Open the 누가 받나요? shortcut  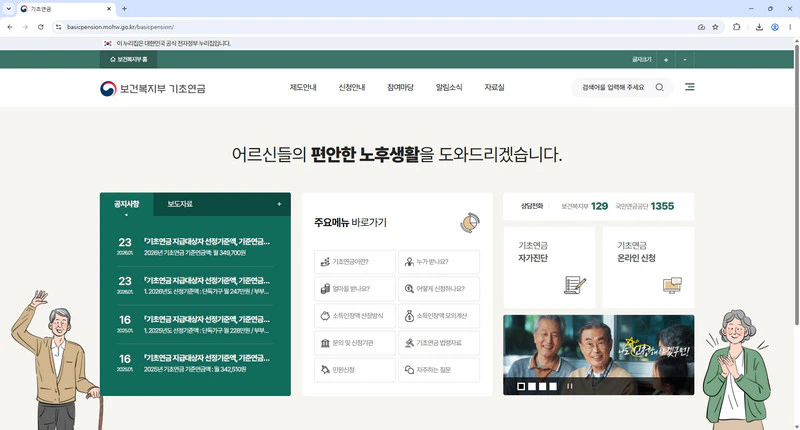click(439, 262)
